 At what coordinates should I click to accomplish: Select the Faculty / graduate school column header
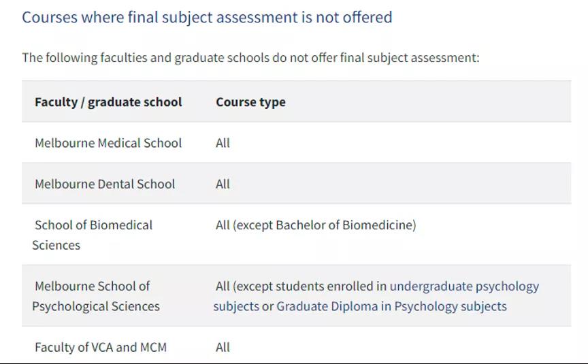click(x=108, y=102)
